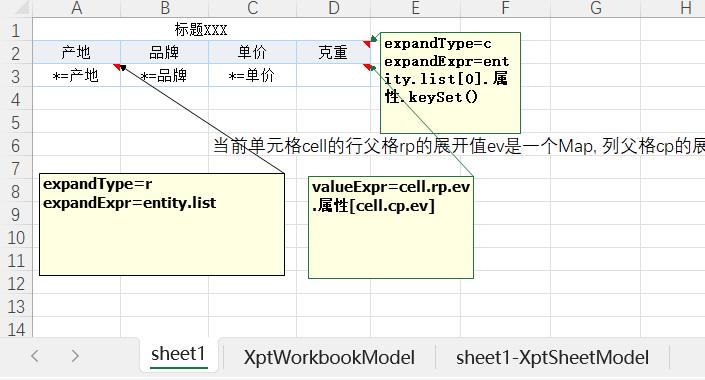The height and width of the screenshot is (380, 705).
Task: Show previous sheet tabs with left arrow
Action: pyautogui.click(x=35, y=356)
